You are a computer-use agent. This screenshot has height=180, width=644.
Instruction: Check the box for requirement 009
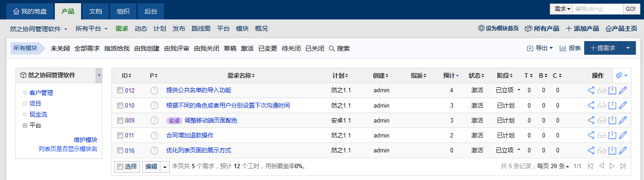120,120
